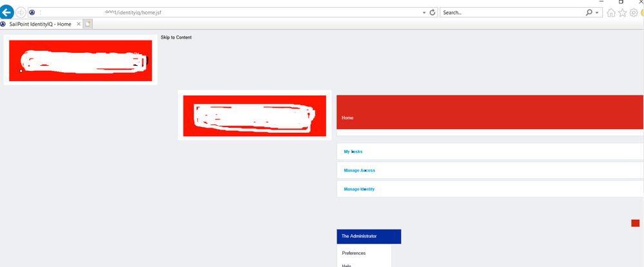Click the browser forward arrow button
The width and height of the screenshot is (644, 267).
pos(21,12)
